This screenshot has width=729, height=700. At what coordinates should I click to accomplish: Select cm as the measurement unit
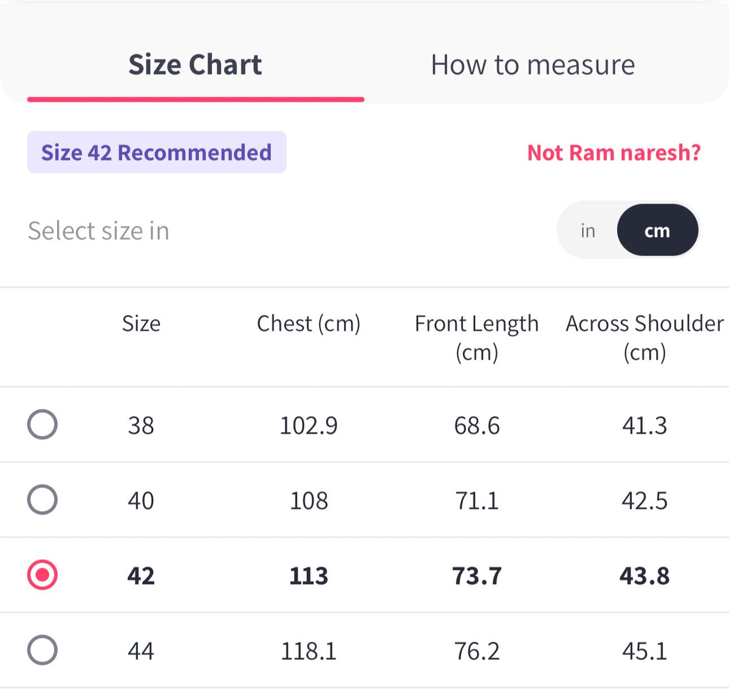pyautogui.click(x=657, y=230)
